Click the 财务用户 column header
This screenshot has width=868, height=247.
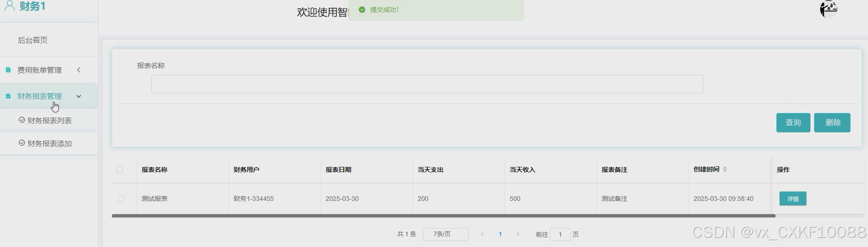click(x=246, y=169)
